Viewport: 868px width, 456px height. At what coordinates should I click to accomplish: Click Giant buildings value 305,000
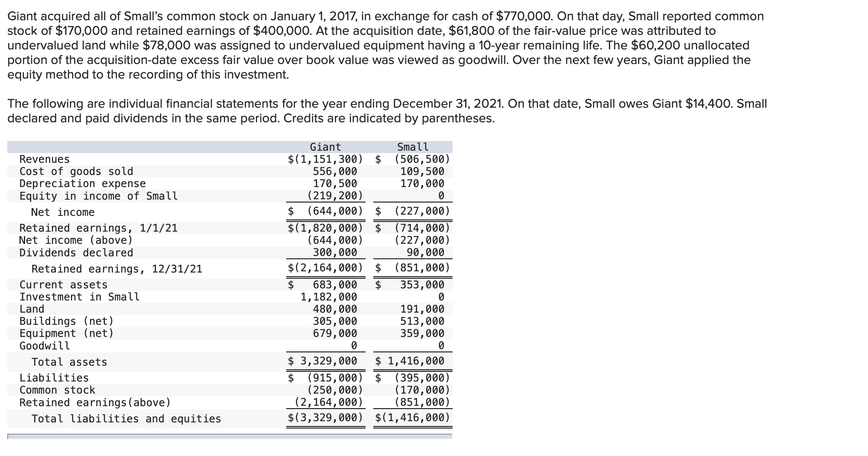pyautogui.click(x=335, y=321)
